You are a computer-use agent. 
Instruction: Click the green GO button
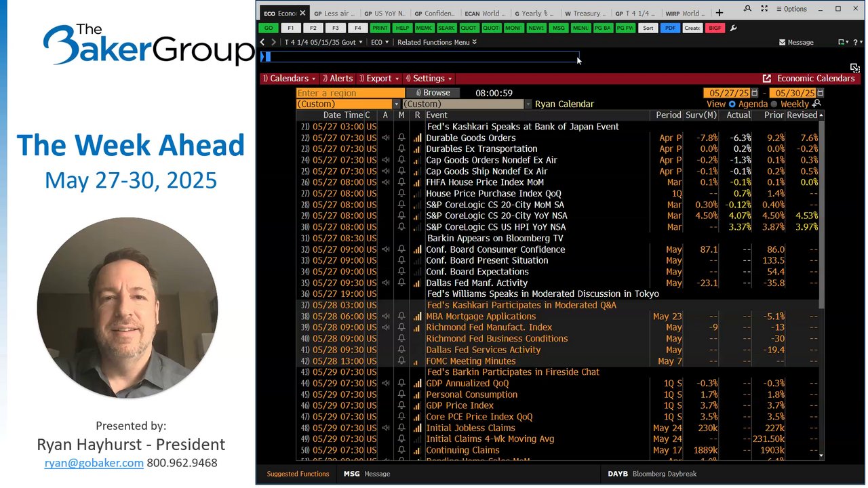point(269,28)
